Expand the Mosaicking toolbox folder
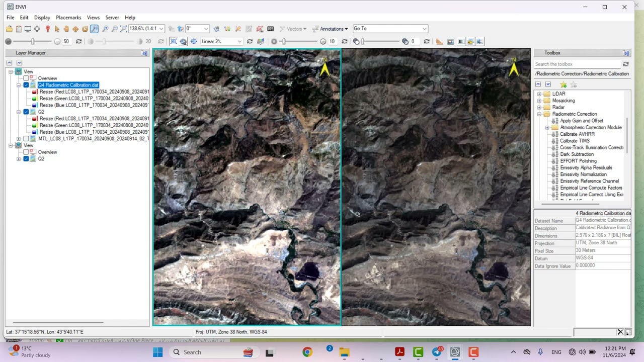 539,101
